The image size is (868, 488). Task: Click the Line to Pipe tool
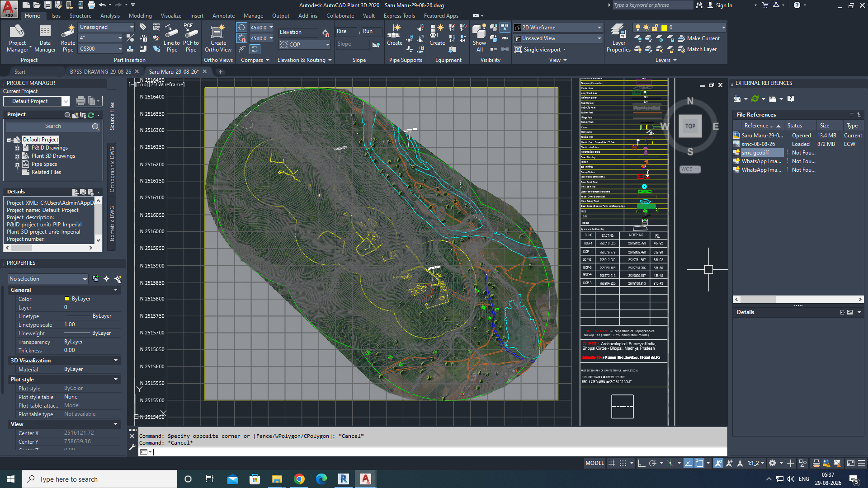[172, 38]
